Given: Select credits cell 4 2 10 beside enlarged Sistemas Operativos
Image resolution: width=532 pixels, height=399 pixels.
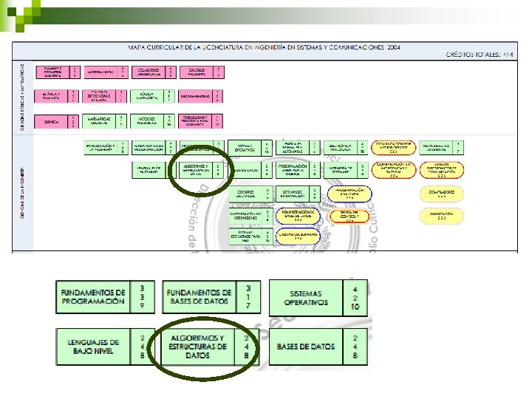Looking at the screenshot, I should [x=355, y=299].
